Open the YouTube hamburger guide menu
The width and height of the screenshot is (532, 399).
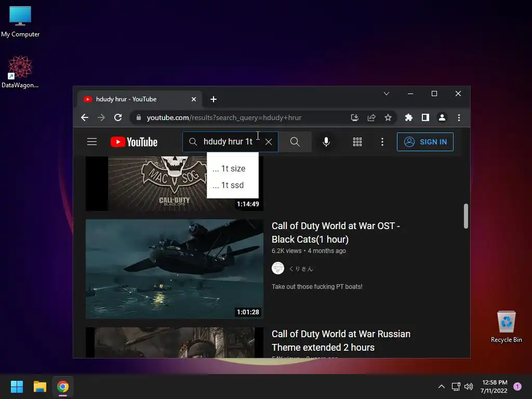[92, 141]
